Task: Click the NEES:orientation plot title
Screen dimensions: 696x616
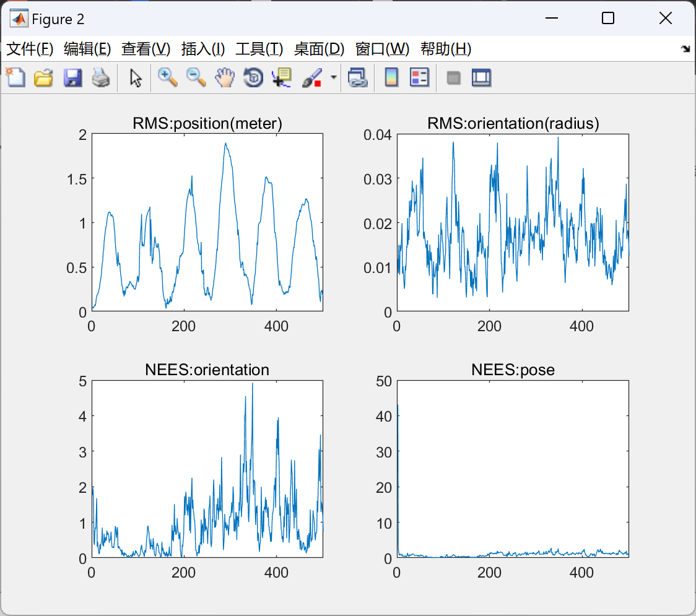Action: click(x=207, y=370)
